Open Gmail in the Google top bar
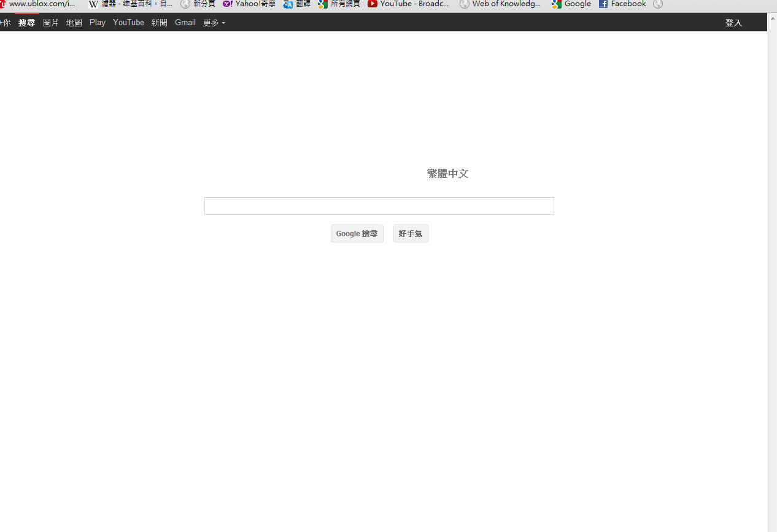This screenshot has height=532, width=777. pos(185,23)
